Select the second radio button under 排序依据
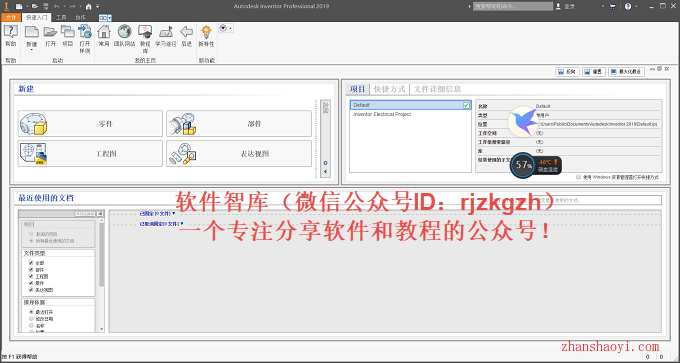680x363 pixels. (31, 318)
